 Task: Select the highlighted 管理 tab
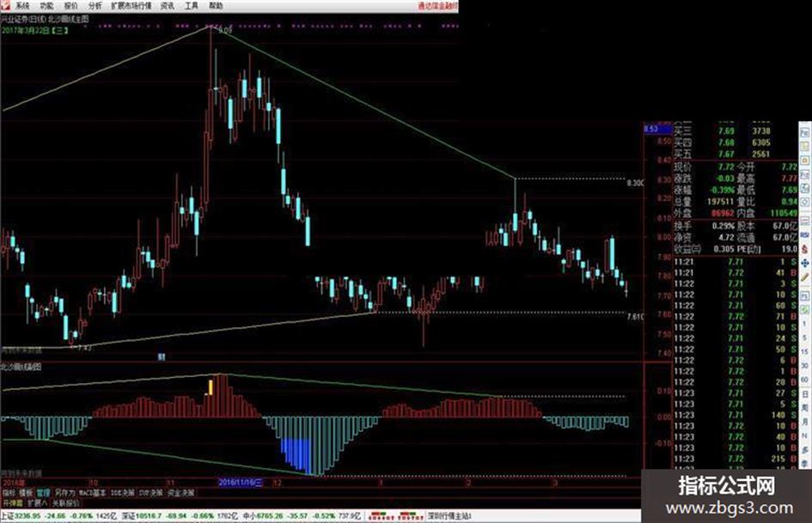(43, 493)
